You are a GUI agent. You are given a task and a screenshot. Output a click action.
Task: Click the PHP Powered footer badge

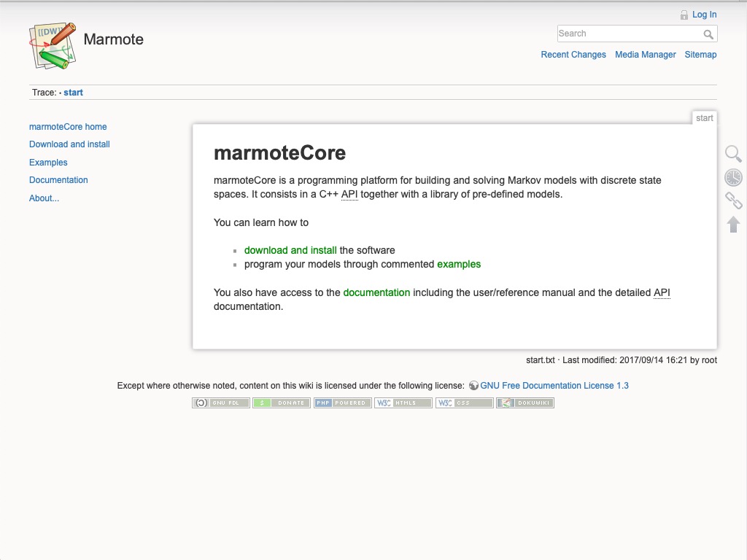(x=343, y=402)
